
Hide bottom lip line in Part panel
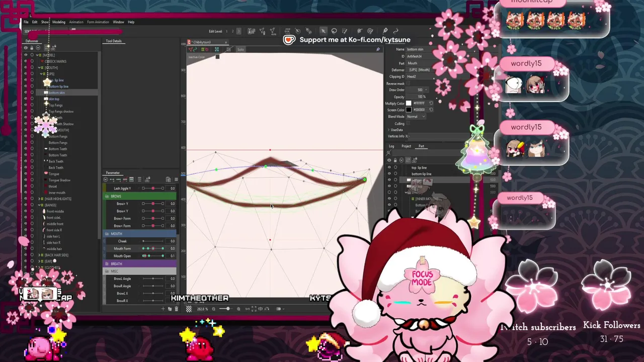[x=389, y=174]
